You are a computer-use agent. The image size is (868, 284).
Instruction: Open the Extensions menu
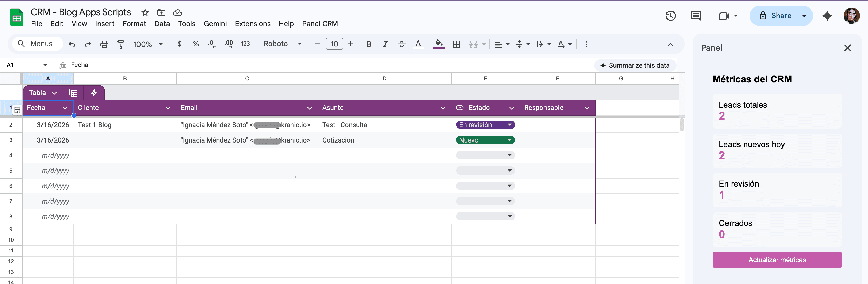(x=252, y=24)
